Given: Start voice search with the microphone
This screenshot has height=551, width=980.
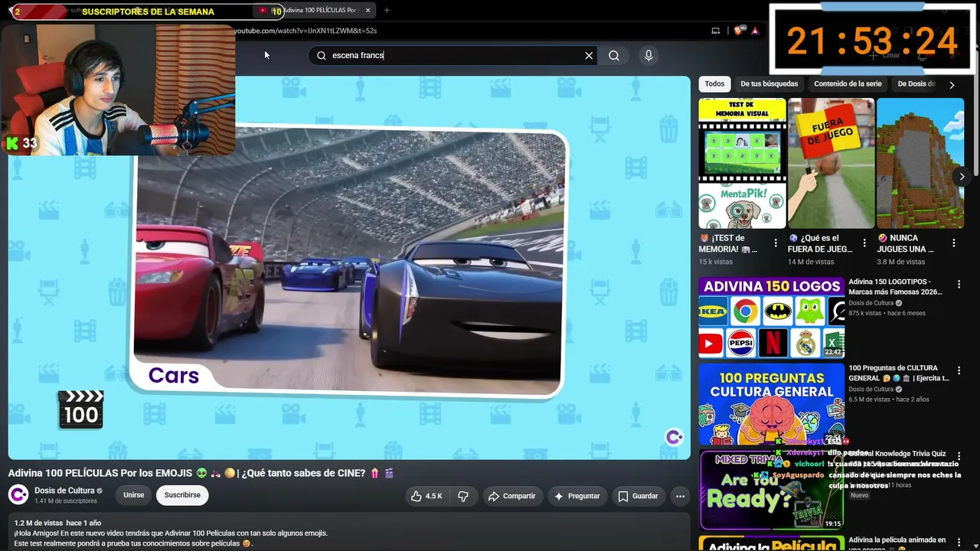Looking at the screenshot, I should (x=648, y=55).
